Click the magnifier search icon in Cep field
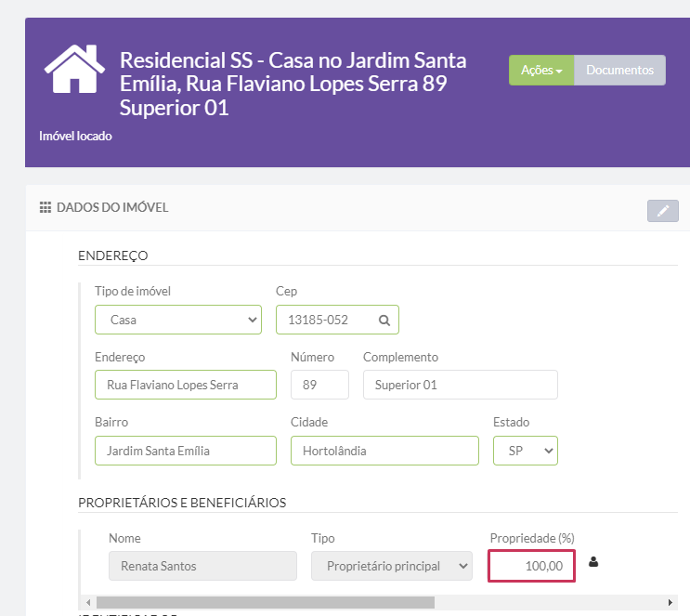Image resolution: width=690 pixels, height=616 pixels. 384,321
